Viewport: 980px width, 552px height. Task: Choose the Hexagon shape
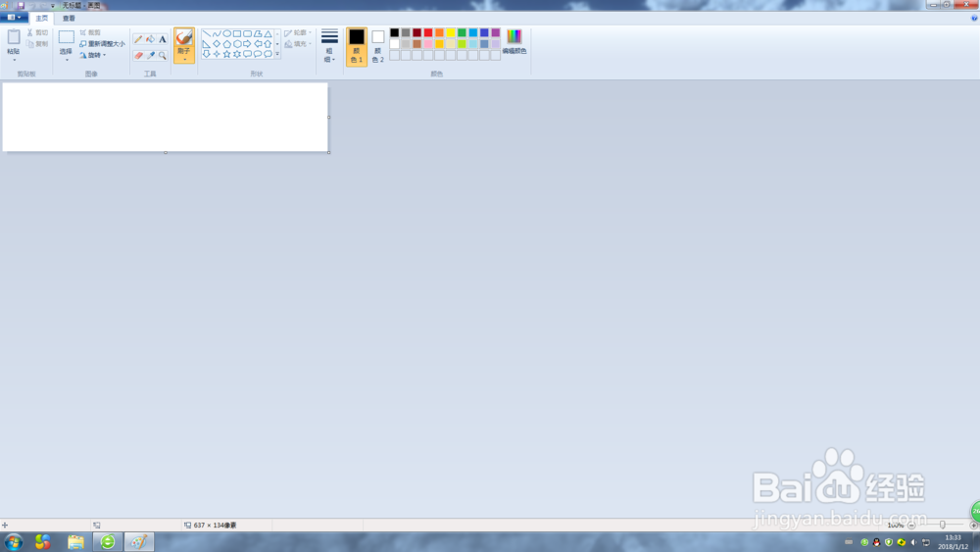click(x=237, y=44)
